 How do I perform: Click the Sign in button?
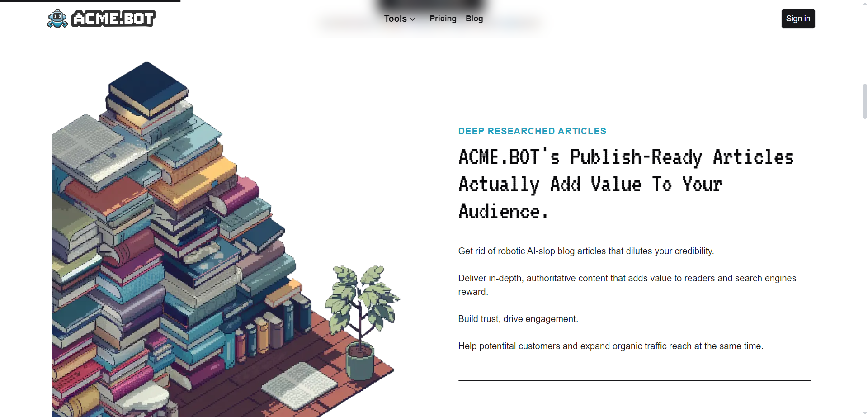tap(798, 19)
